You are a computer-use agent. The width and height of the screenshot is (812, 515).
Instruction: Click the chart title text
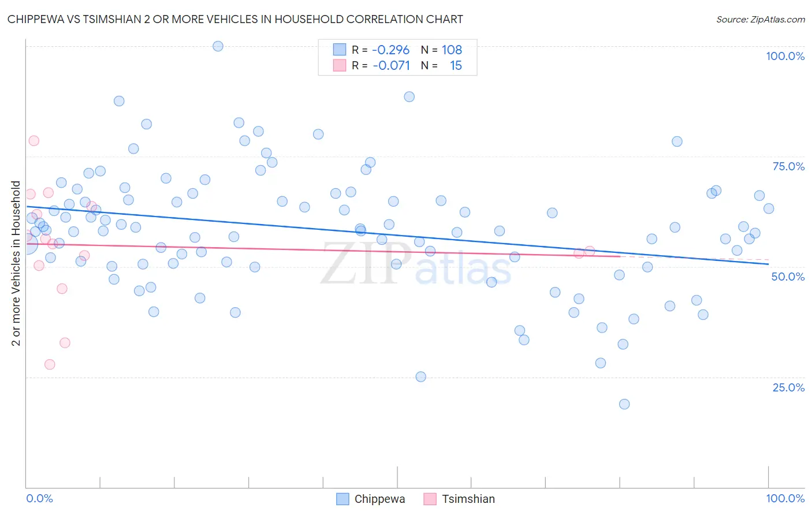(x=235, y=19)
